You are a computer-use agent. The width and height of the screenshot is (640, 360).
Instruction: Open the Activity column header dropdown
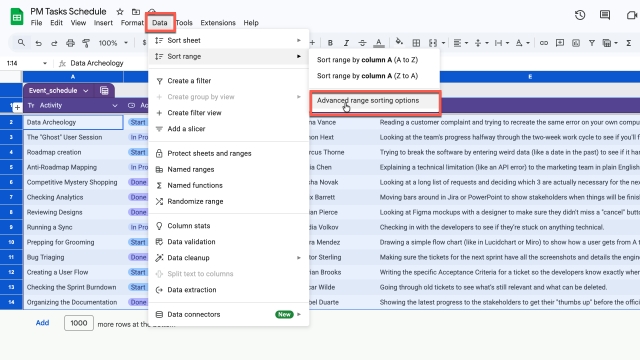pos(115,106)
